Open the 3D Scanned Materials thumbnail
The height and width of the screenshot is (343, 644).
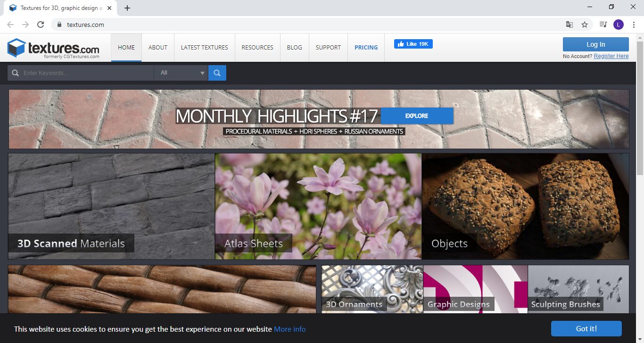click(x=111, y=206)
